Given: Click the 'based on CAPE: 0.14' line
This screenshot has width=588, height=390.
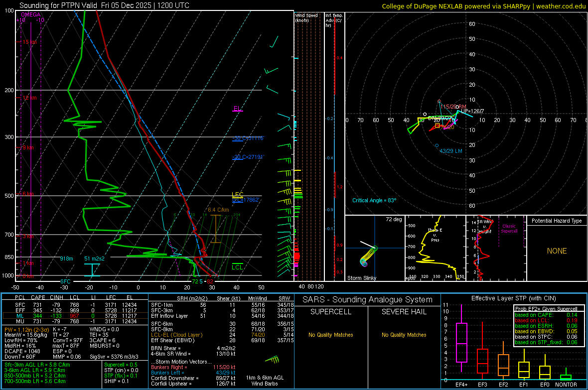Looking at the screenshot, I should click(x=546, y=315).
